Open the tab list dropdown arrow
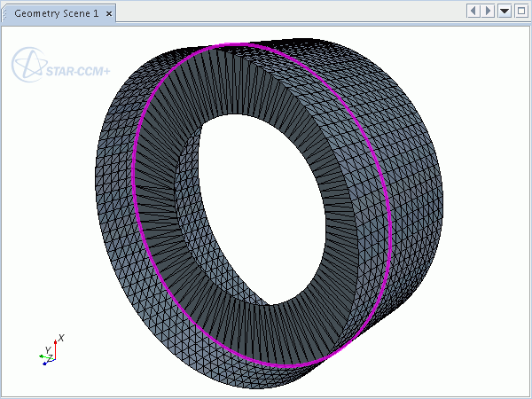Image resolution: width=532 pixels, height=399 pixels. pos(505,11)
